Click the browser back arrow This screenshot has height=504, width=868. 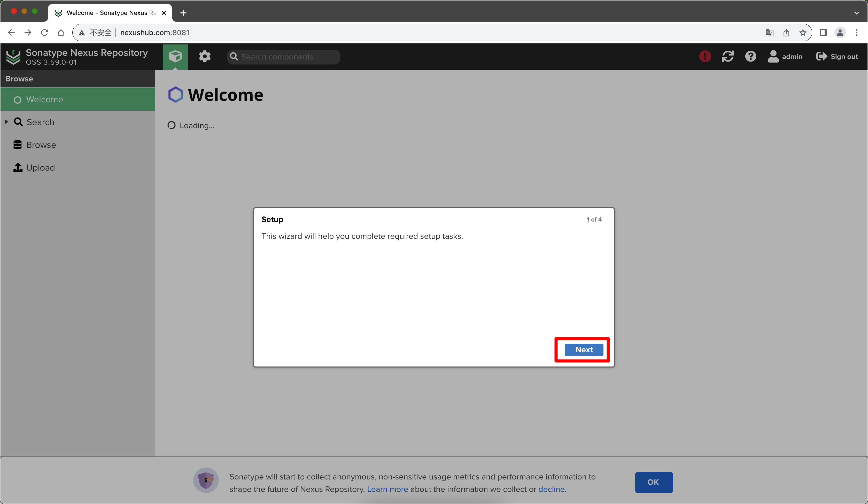[11, 32]
